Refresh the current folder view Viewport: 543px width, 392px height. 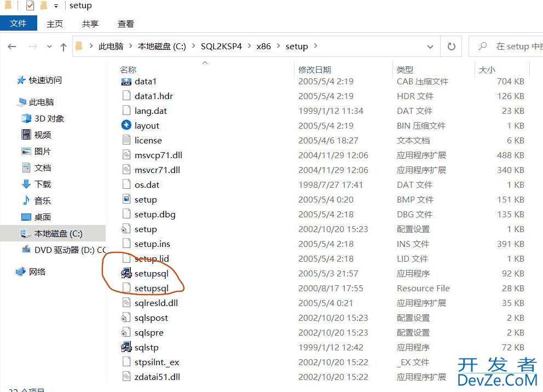[451, 47]
